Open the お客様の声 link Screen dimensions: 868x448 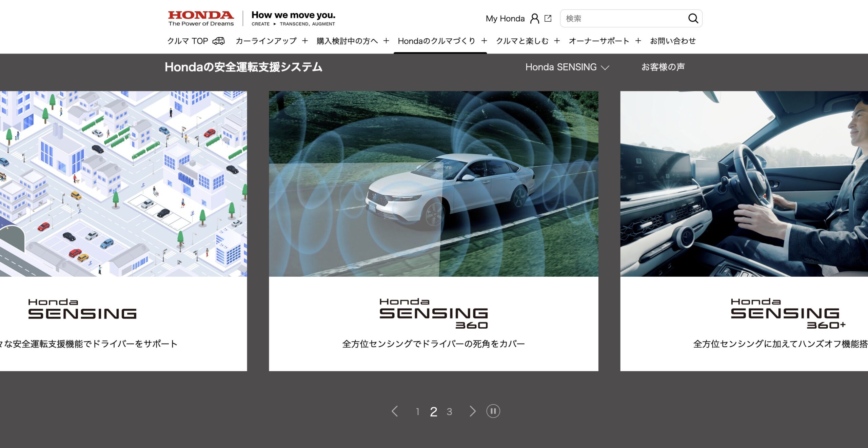tap(663, 67)
